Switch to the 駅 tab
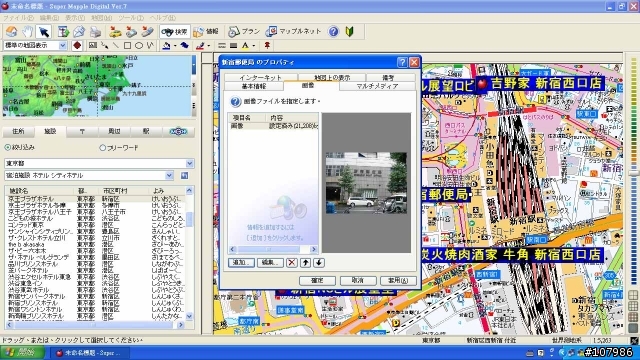The width and height of the screenshot is (640, 360). coord(146,131)
